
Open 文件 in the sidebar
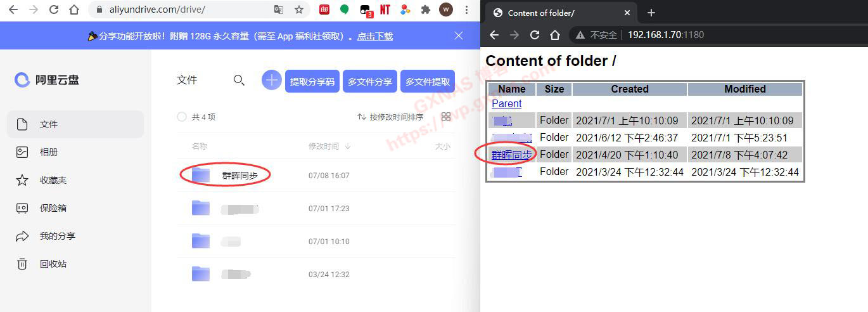pos(75,124)
